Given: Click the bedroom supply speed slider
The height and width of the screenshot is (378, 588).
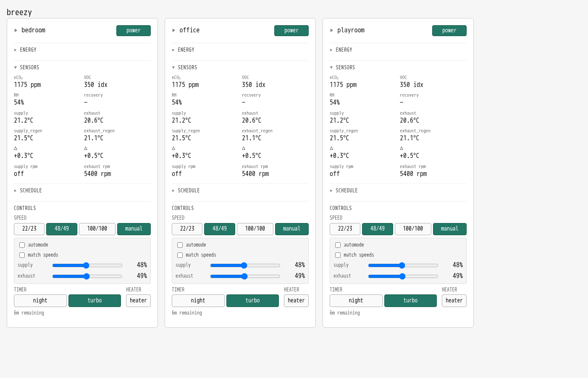Looking at the screenshot, I should [87, 265].
